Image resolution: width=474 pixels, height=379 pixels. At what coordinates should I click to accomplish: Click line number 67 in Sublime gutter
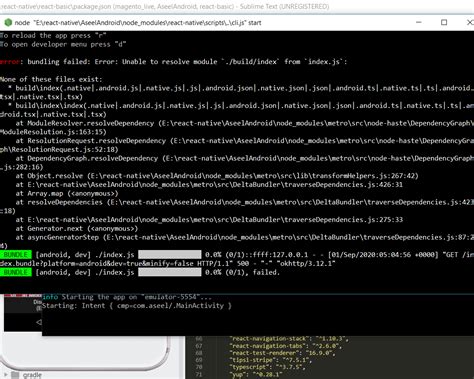pyautogui.click(x=199, y=346)
